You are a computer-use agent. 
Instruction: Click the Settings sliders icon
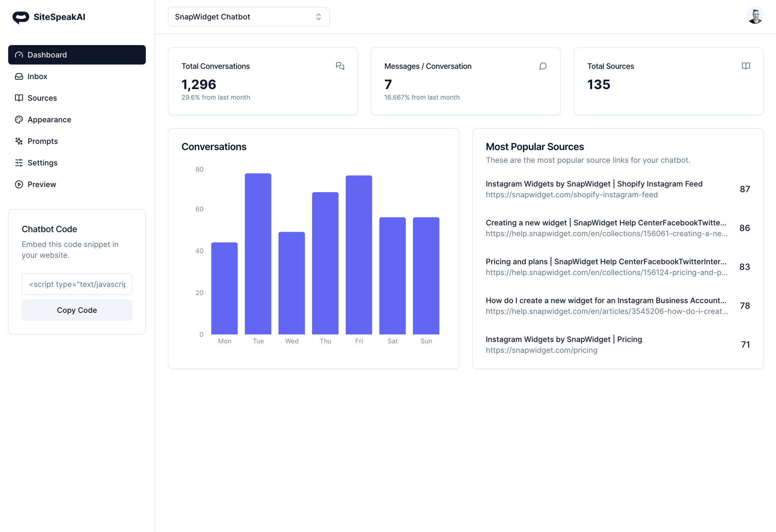pyautogui.click(x=19, y=163)
